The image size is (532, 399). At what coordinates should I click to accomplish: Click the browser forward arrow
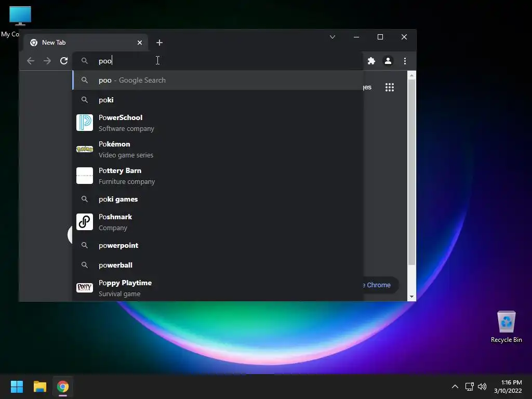[x=47, y=61]
